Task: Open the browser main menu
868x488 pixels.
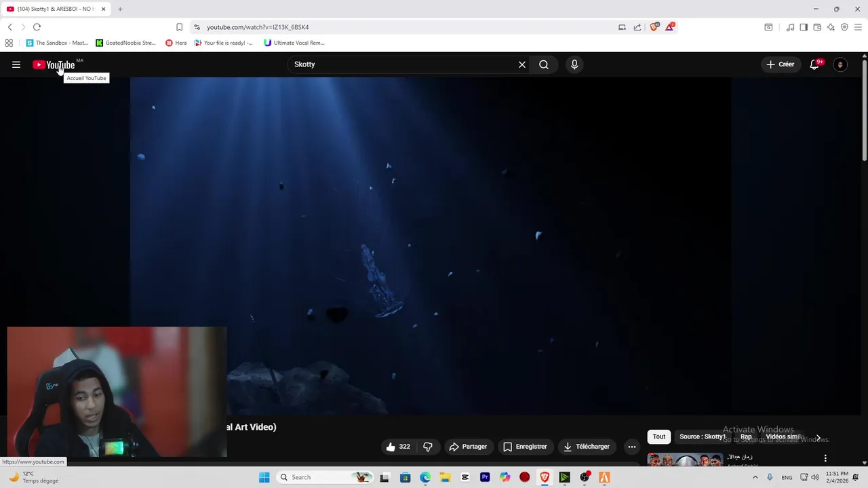Action: point(858,27)
